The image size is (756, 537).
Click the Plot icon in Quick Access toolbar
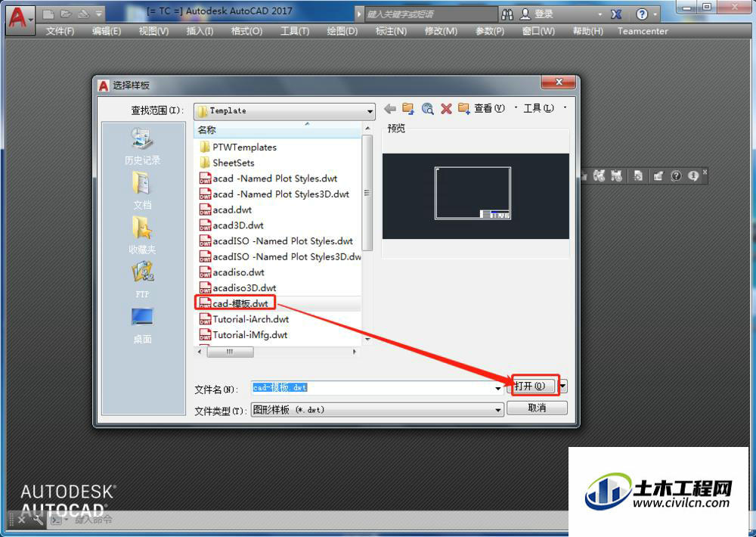point(83,14)
